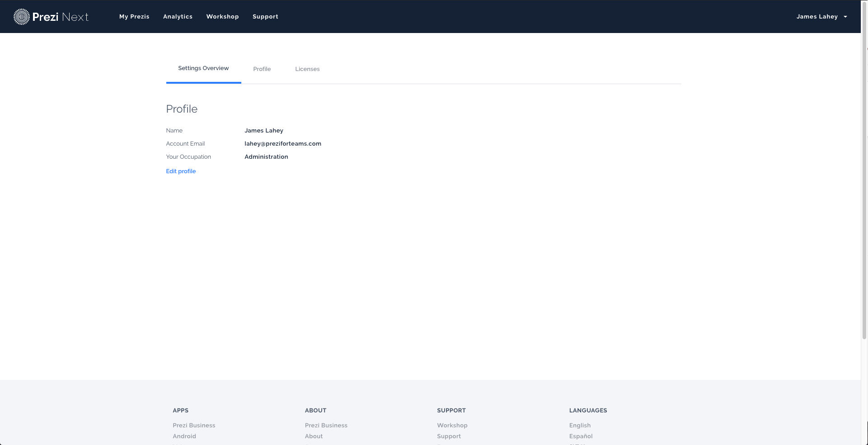Open Prezi Business under Apps footer
Viewport: 868px width, 445px height.
(x=194, y=426)
